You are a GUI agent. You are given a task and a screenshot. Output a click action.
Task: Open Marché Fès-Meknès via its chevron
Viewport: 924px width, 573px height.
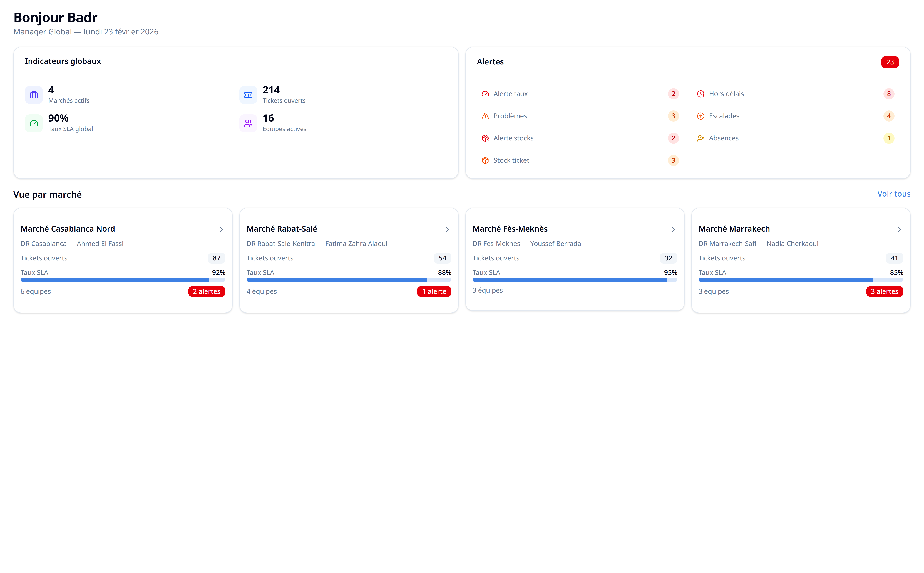click(673, 229)
